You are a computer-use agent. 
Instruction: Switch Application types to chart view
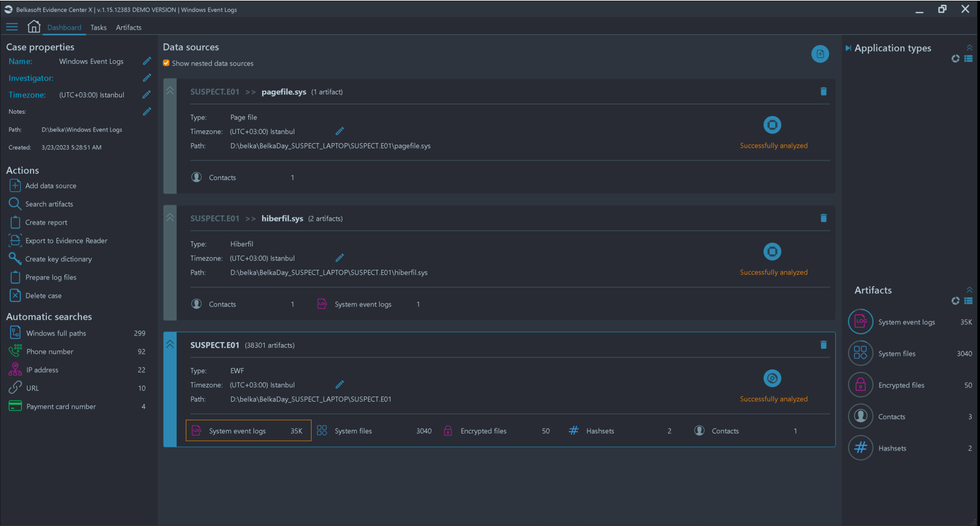pos(955,59)
